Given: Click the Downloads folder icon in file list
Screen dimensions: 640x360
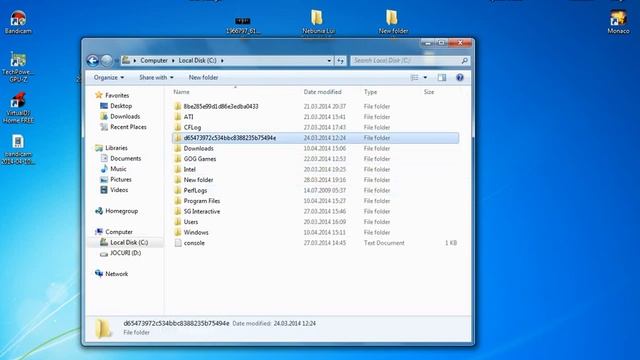Looking at the screenshot, I should 178,149.
